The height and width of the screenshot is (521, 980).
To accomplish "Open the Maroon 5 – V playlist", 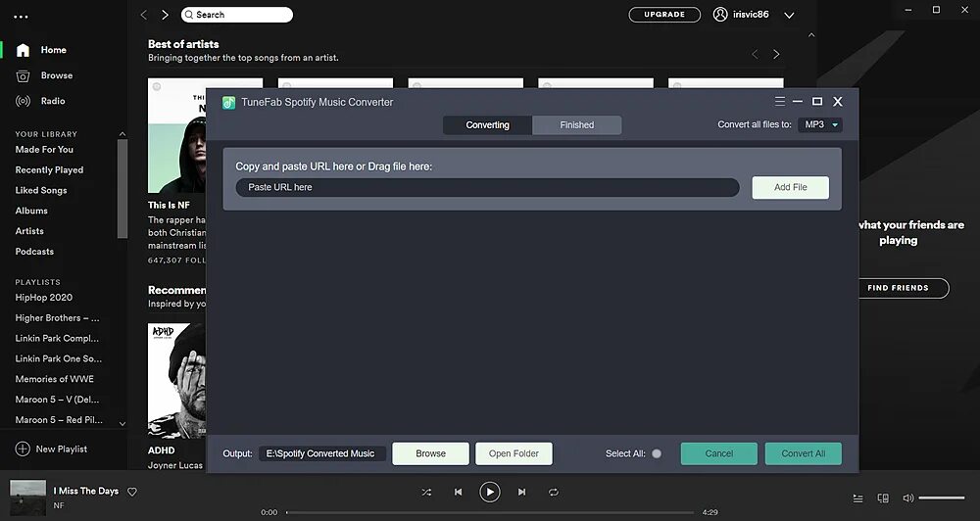I will [57, 400].
